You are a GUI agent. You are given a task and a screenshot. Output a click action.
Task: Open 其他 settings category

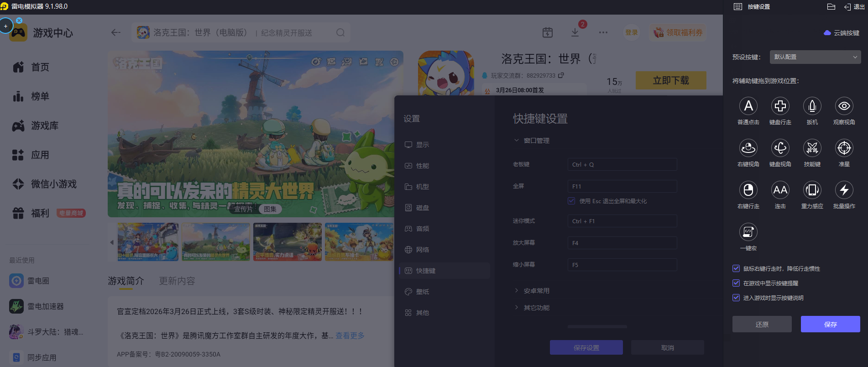444,313
